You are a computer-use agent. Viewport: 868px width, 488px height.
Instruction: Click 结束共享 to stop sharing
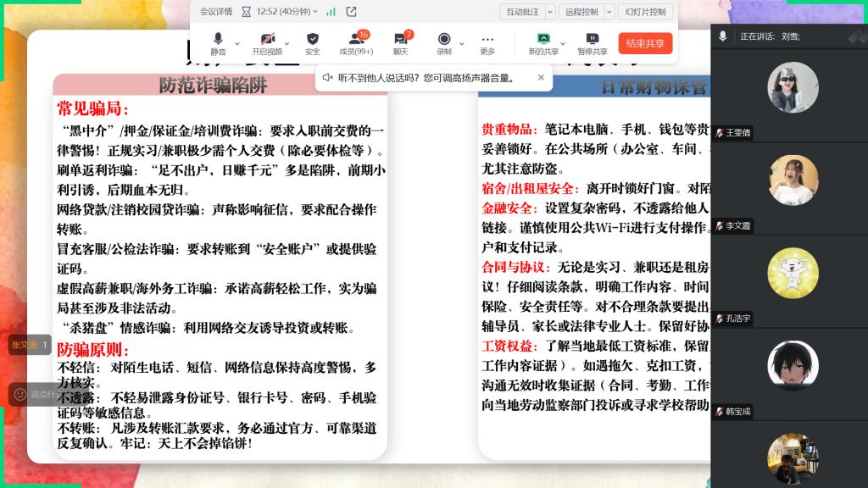645,43
